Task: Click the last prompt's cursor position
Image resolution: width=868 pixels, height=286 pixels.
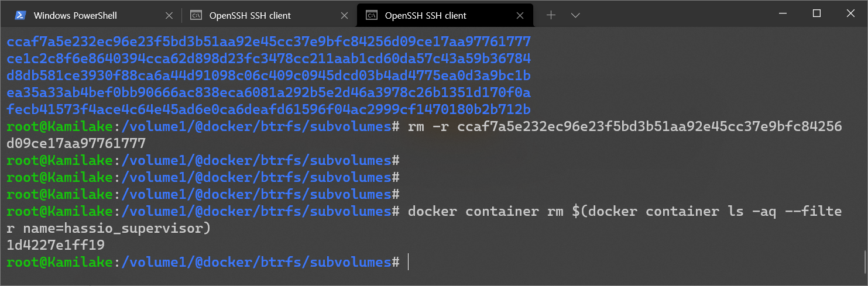Action: click(408, 262)
